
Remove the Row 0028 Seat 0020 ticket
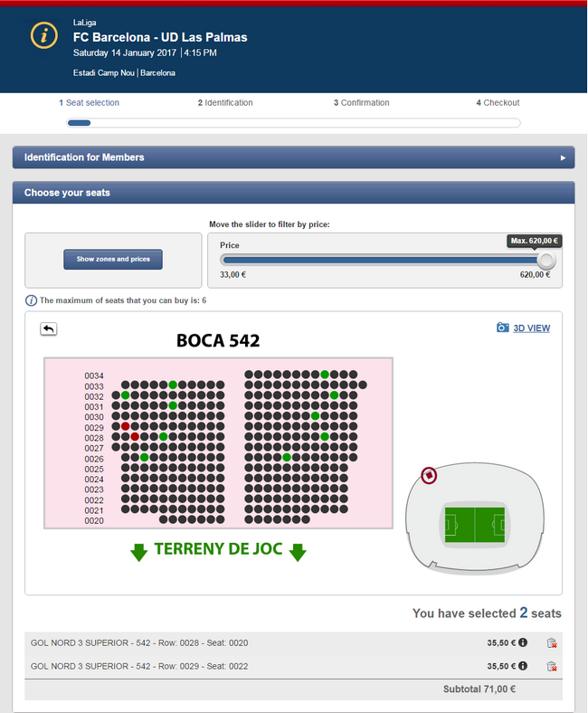pos(552,643)
